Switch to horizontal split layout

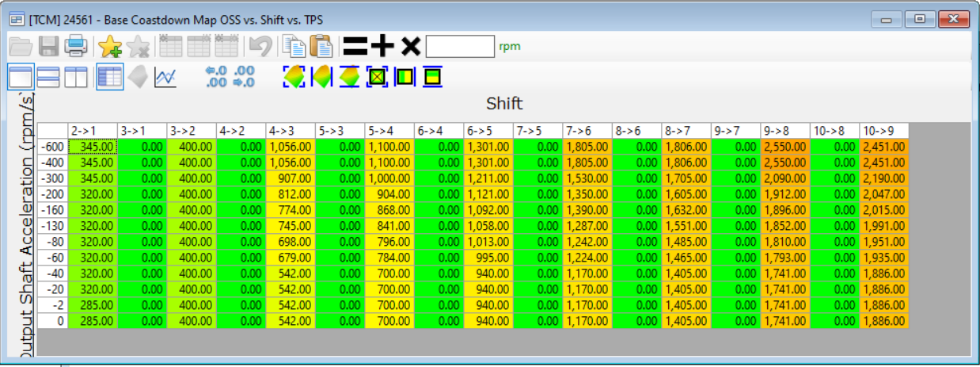[x=48, y=77]
